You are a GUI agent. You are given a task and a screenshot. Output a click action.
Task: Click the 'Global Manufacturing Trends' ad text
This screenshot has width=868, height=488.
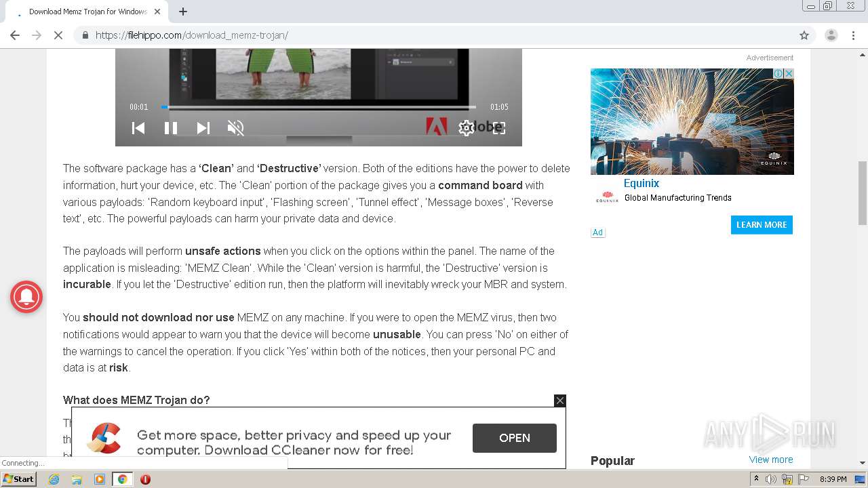pyautogui.click(x=678, y=198)
